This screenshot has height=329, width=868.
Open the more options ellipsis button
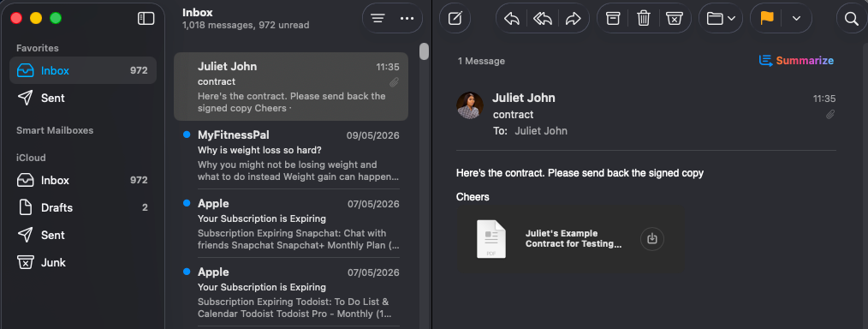[407, 18]
